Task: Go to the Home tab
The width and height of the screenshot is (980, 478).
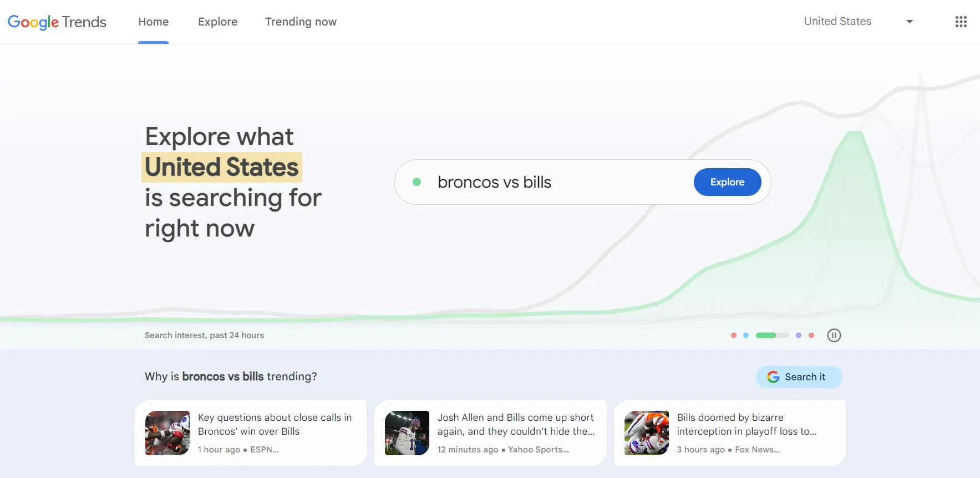Action: (154, 22)
